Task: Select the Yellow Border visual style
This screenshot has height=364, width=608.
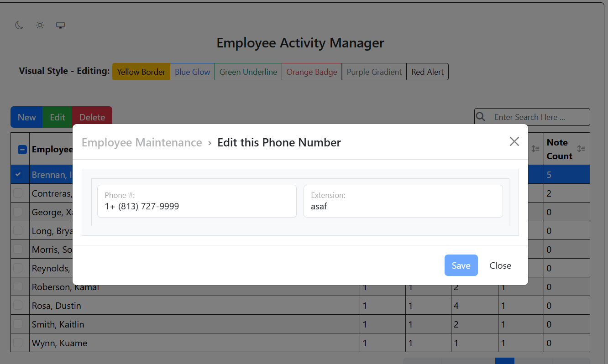Action: point(141,72)
